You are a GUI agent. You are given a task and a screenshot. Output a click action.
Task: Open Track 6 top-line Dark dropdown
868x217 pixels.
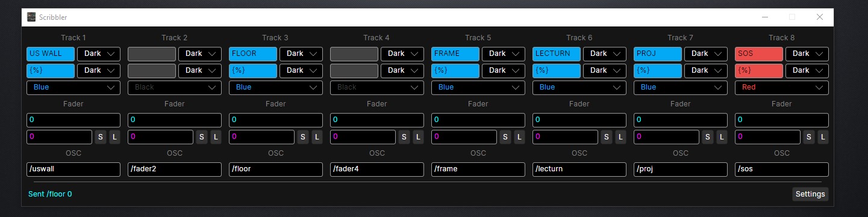605,53
